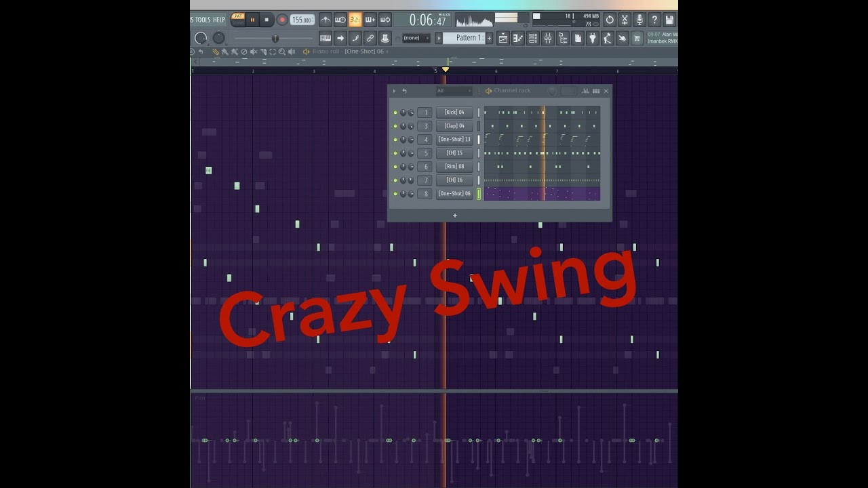Mute the [One-Shot] 06 channel green light
The image size is (868, 488).
click(x=395, y=194)
